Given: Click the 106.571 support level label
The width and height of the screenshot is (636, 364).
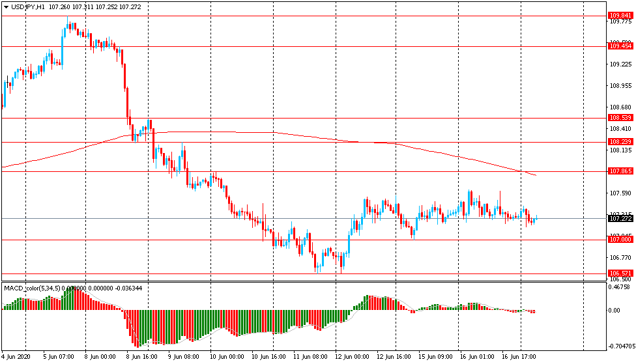Looking at the screenshot, I should [x=620, y=273].
